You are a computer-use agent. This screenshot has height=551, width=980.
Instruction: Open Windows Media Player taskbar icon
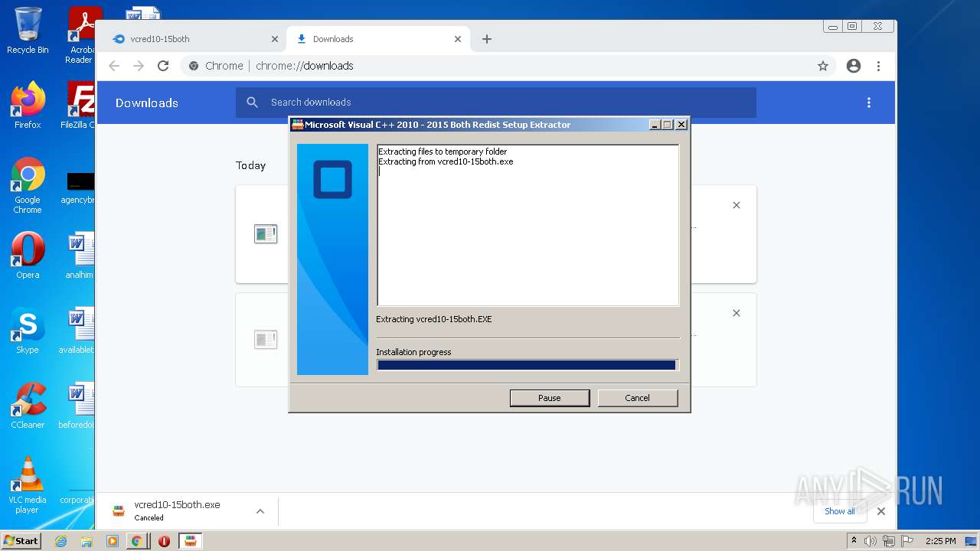[x=112, y=541]
